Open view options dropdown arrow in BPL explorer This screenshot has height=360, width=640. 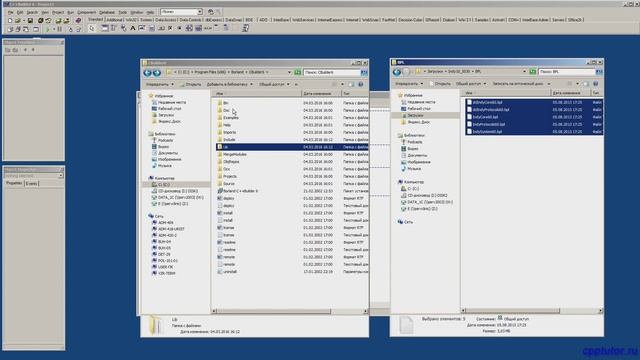pos(577,84)
